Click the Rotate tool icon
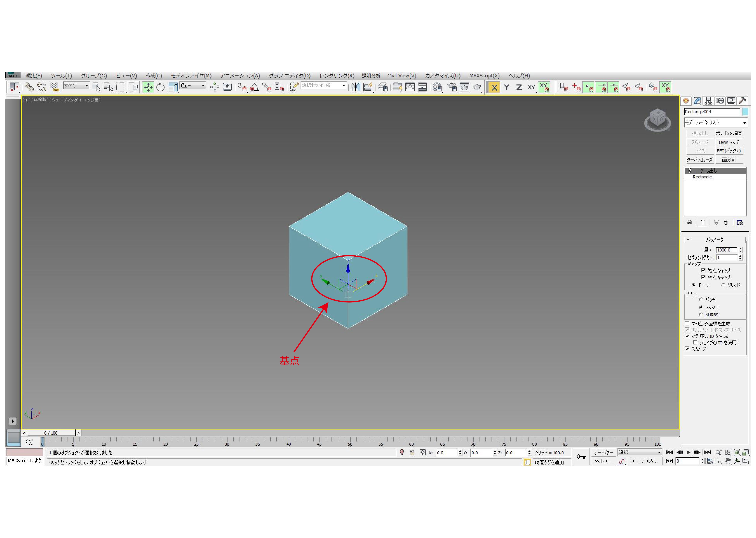 pyautogui.click(x=160, y=87)
